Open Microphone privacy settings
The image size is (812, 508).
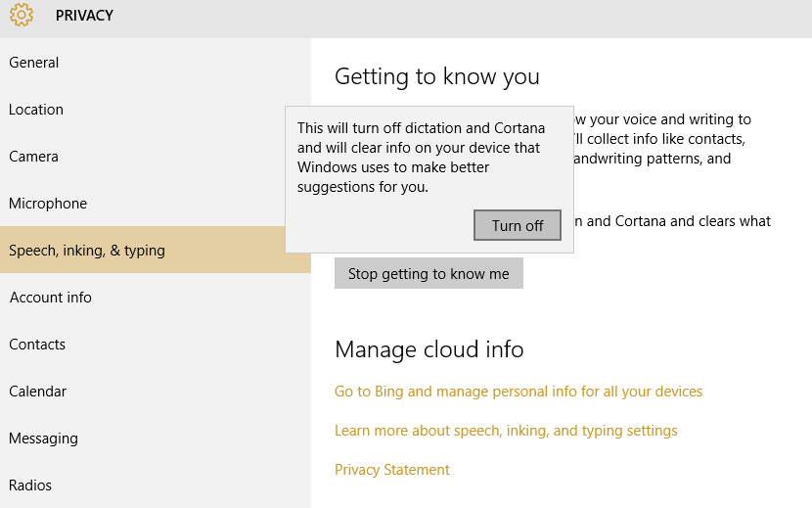(x=156, y=204)
